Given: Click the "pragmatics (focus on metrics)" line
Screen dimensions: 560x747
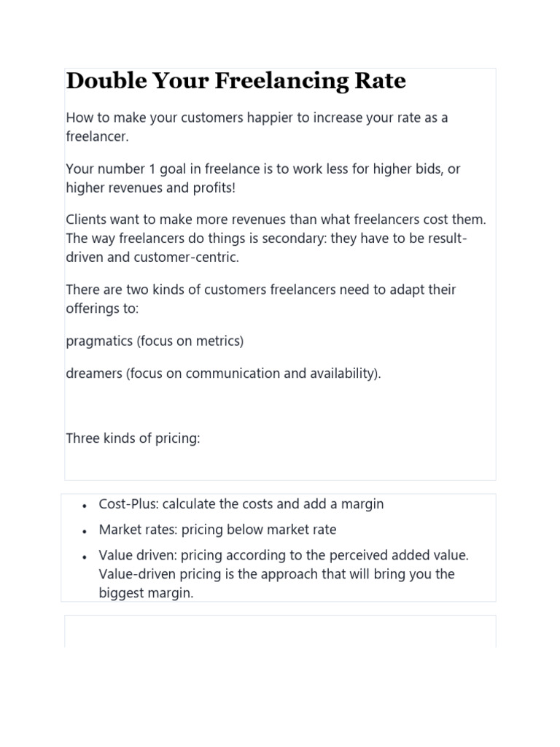Looking at the screenshot, I should click(155, 341).
